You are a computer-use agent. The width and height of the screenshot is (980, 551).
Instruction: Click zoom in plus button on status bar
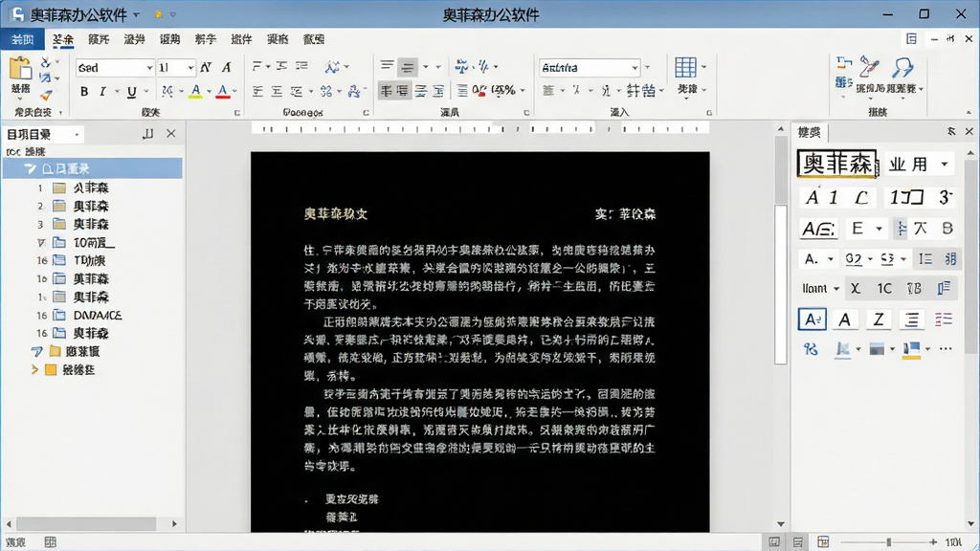pyautogui.click(x=932, y=541)
